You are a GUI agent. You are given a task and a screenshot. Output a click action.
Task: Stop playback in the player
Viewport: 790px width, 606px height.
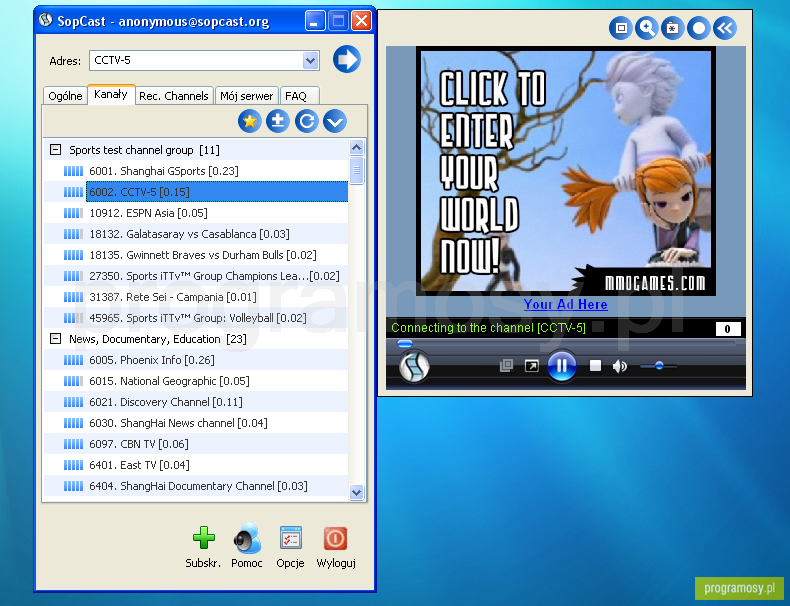pyautogui.click(x=595, y=366)
